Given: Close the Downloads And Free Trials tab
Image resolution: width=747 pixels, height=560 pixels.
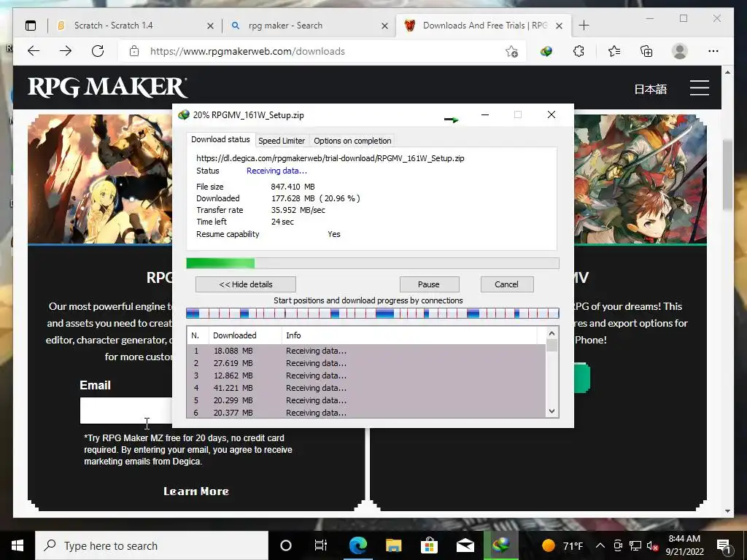Looking at the screenshot, I should coord(560,26).
